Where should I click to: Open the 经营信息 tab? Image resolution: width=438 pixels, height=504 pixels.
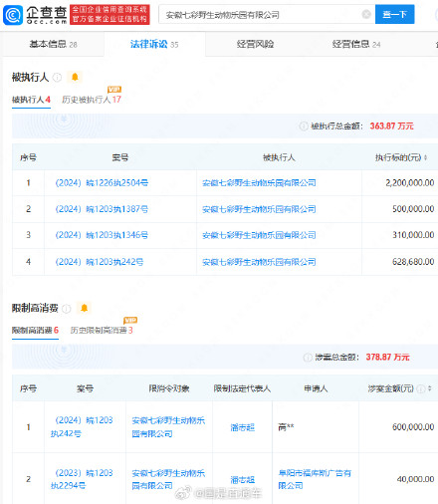click(356, 44)
